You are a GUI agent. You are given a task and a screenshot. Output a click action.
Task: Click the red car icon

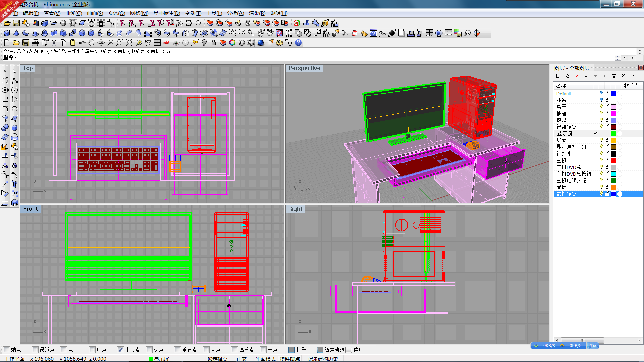click(166, 43)
